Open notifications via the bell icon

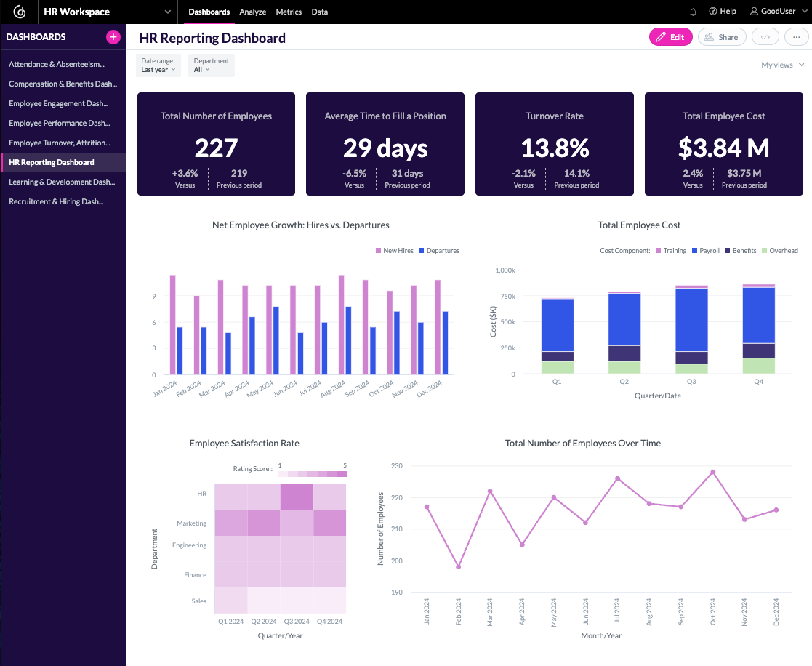pyautogui.click(x=693, y=12)
